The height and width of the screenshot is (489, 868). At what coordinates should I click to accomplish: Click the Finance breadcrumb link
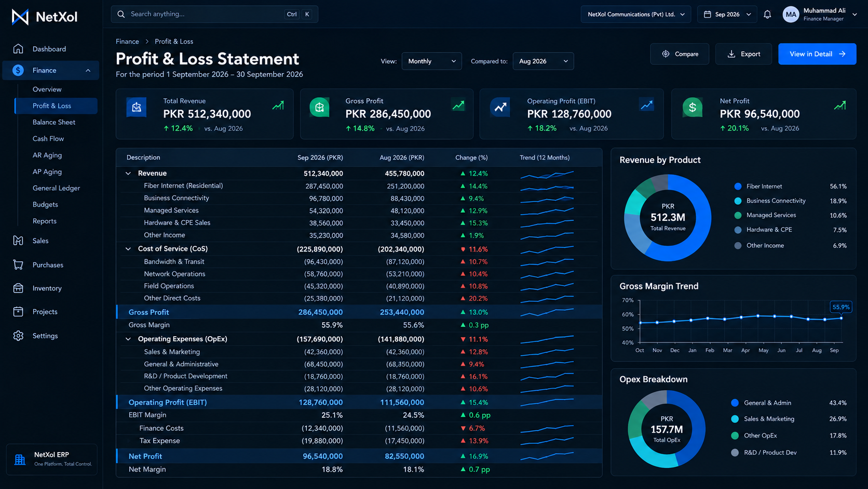tap(127, 42)
